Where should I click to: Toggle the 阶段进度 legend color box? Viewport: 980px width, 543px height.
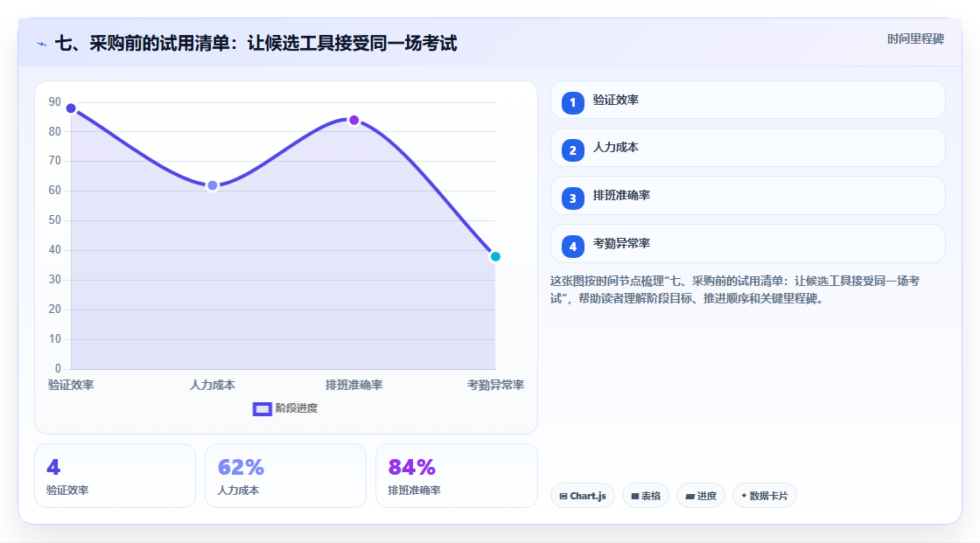262,408
